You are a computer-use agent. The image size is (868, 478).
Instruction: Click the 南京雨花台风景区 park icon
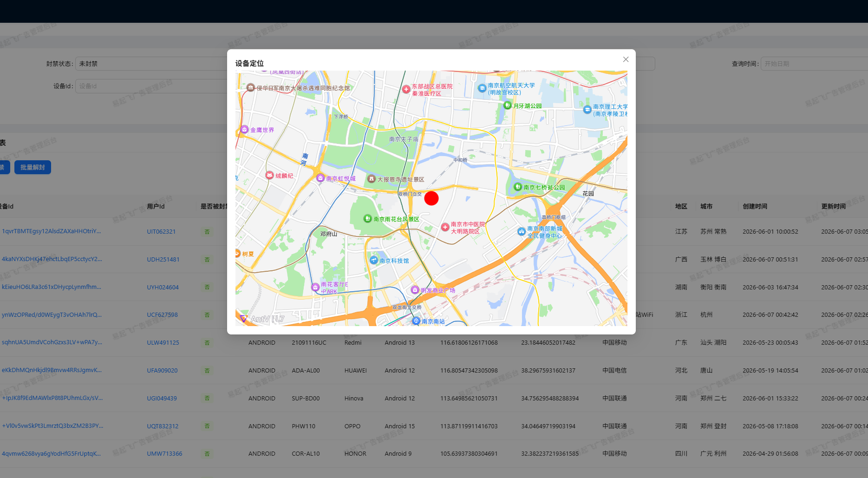pos(367,219)
